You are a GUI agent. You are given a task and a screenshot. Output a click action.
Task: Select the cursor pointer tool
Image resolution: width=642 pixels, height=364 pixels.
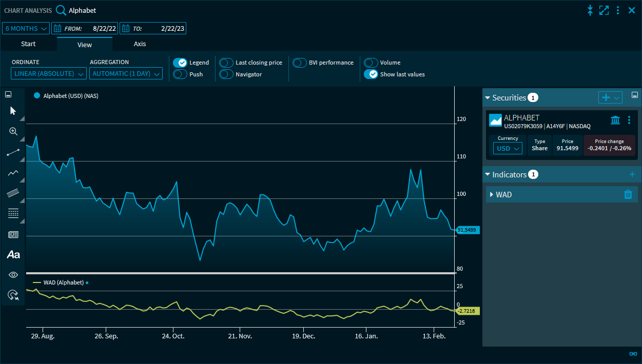[13, 111]
